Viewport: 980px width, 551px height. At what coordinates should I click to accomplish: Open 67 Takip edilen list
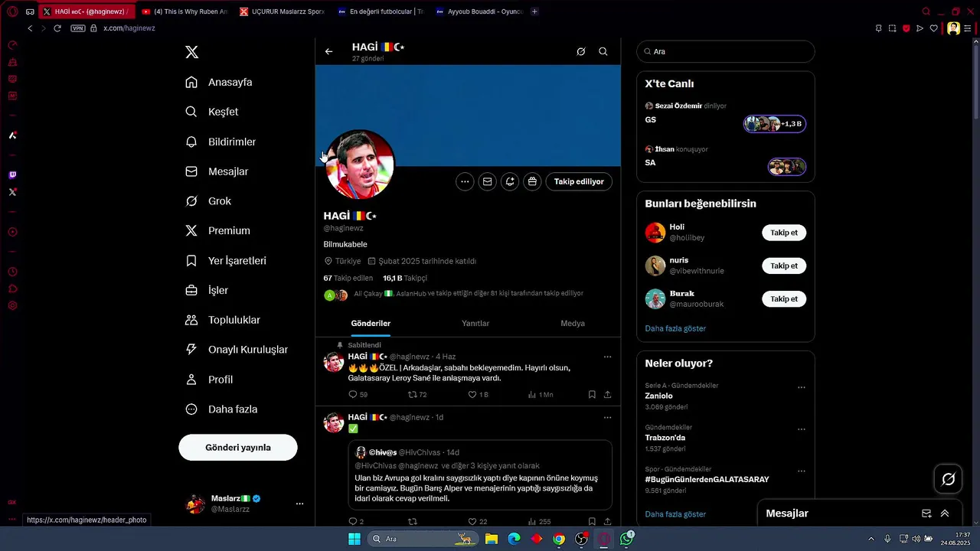[348, 278]
